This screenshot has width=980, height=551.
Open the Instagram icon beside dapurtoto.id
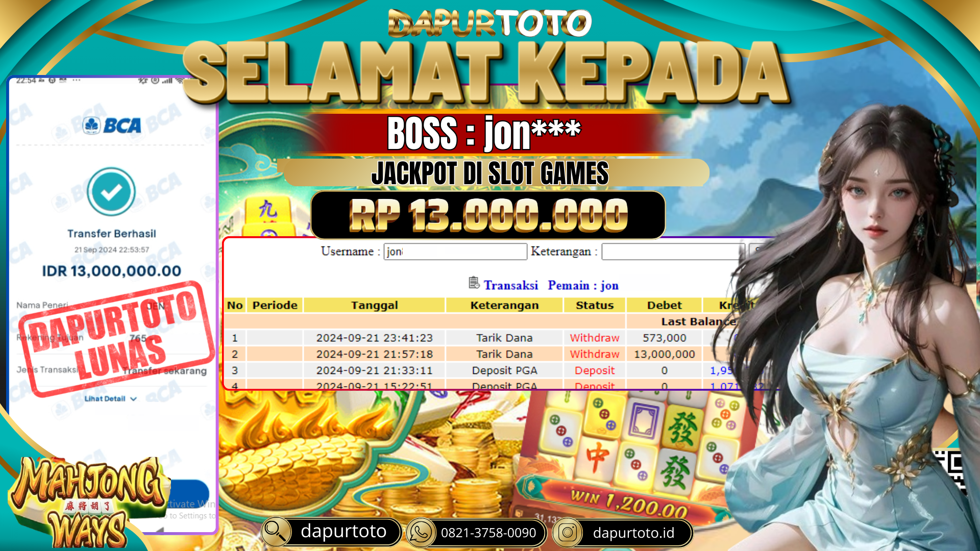[x=568, y=533]
